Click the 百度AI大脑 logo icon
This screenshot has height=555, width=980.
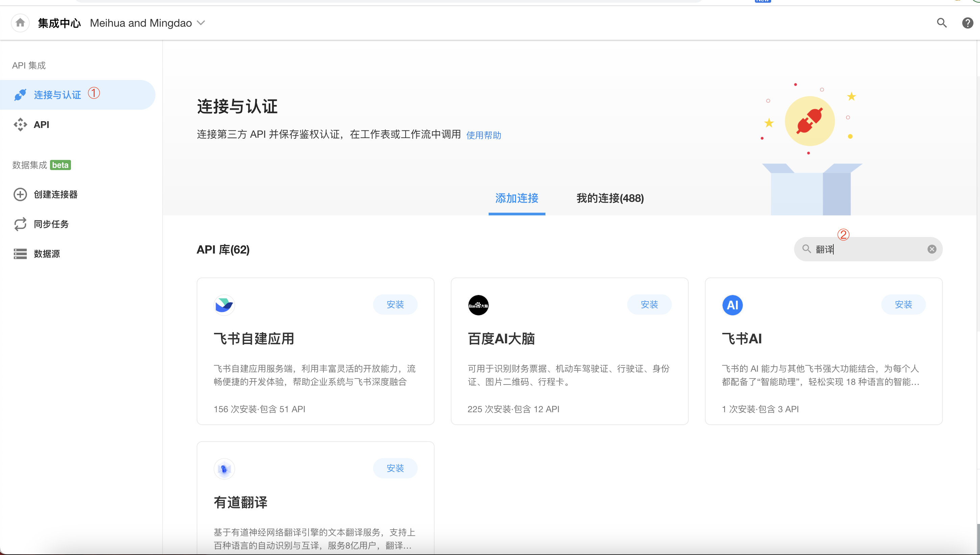[x=478, y=305]
